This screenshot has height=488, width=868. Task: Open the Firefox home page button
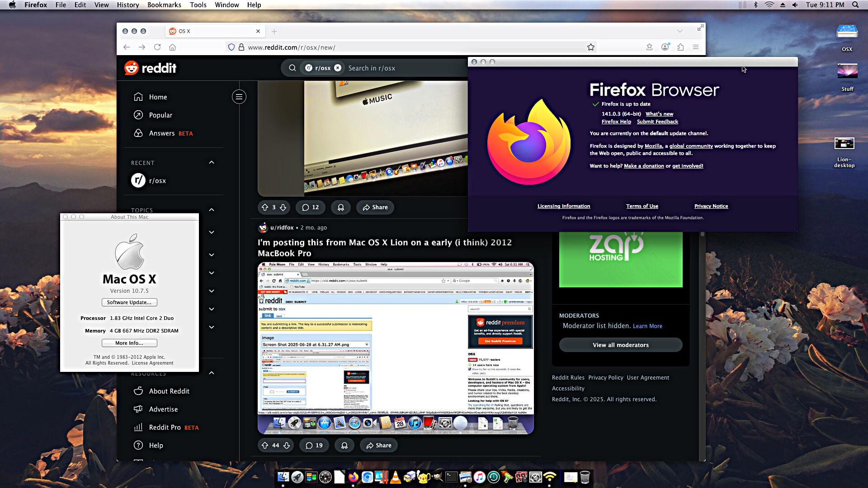pos(172,47)
